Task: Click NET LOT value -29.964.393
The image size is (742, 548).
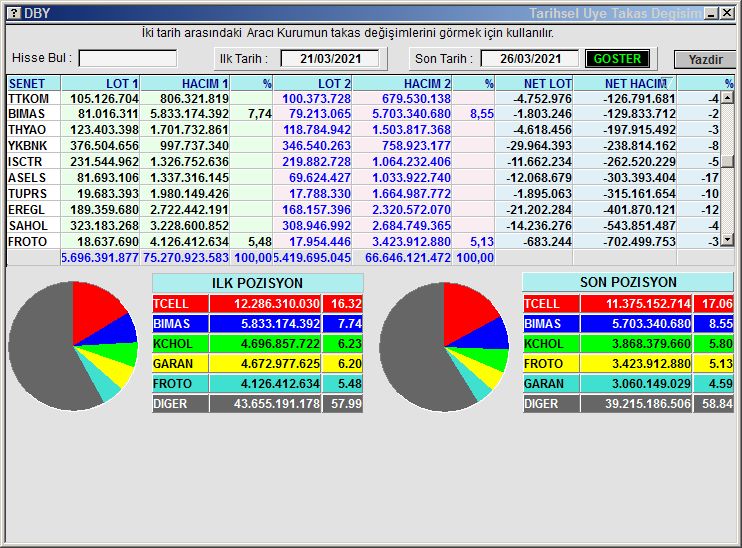Action: click(x=539, y=146)
